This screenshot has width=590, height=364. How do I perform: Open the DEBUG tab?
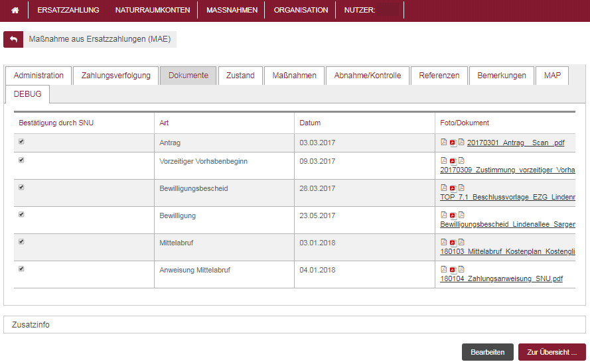point(27,94)
